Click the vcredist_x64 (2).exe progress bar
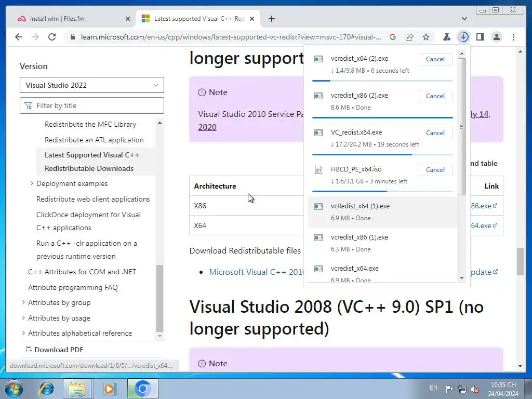The height and width of the screenshot is (399, 532). click(x=382, y=81)
